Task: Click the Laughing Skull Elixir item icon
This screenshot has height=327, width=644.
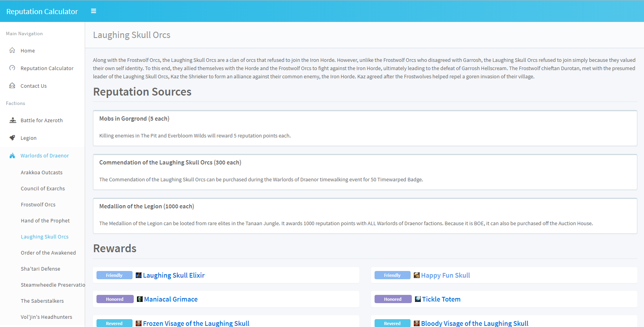Action: 138,275
